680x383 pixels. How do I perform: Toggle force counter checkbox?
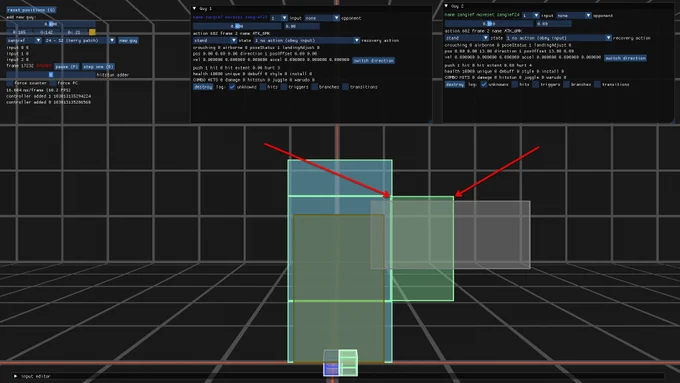[9, 83]
